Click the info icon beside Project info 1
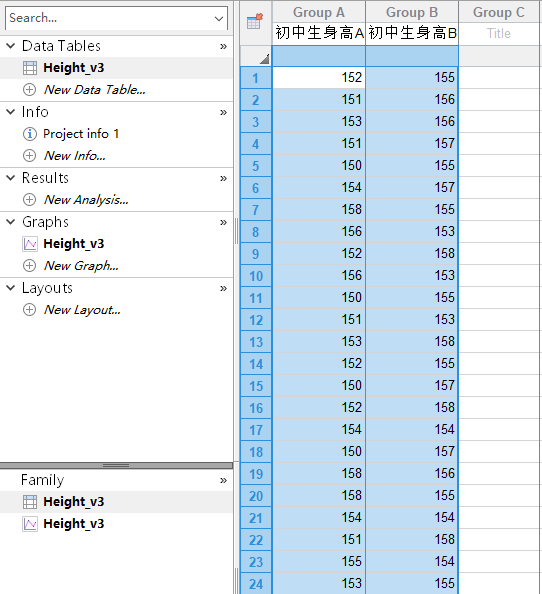This screenshot has width=542, height=594. 30,134
